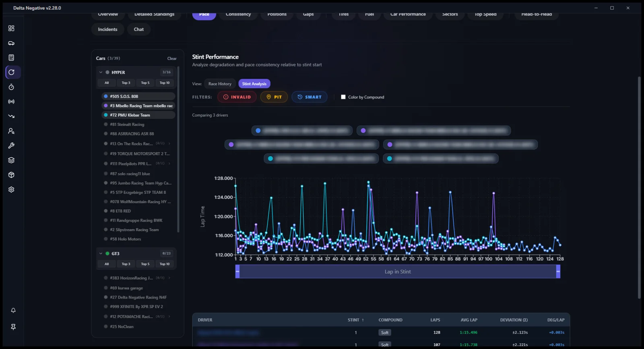Toggle the PIT laps filter
The height and width of the screenshot is (349, 644).
[274, 97]
